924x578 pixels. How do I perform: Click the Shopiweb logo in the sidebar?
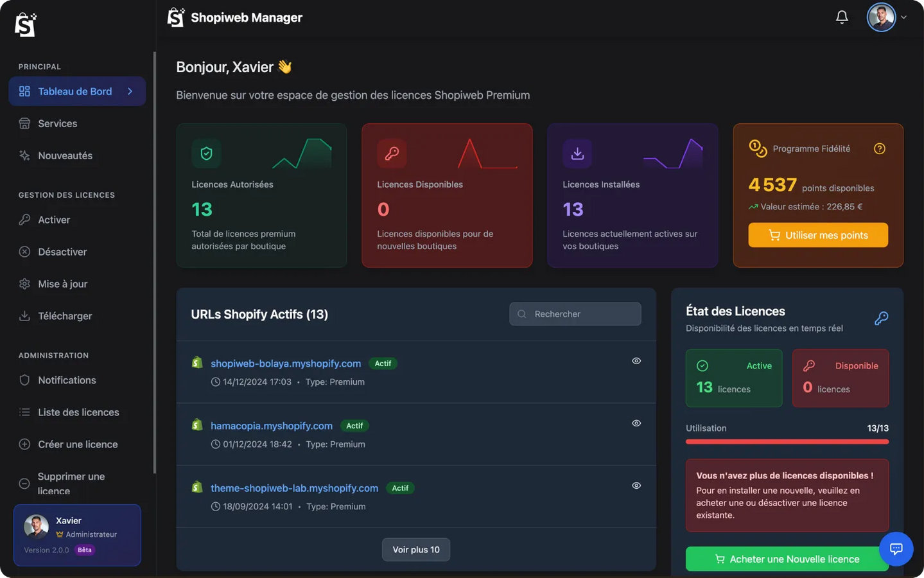coord(26,25)
